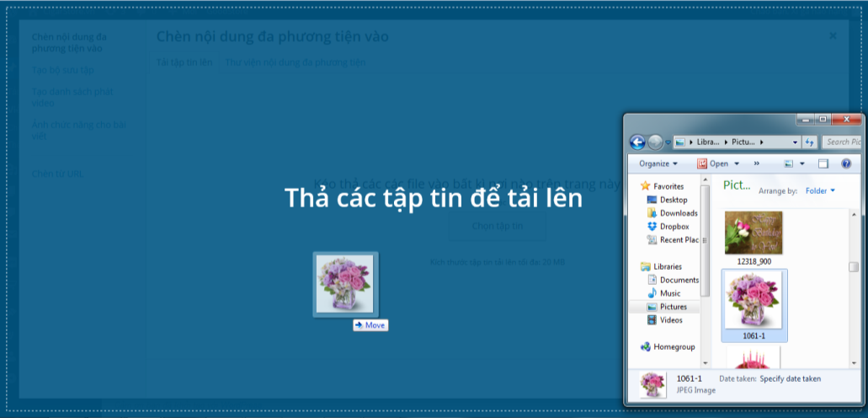Open the recent pages dropdown beside Forward
Screen dimensions: 868x418
tap(668, 143)
